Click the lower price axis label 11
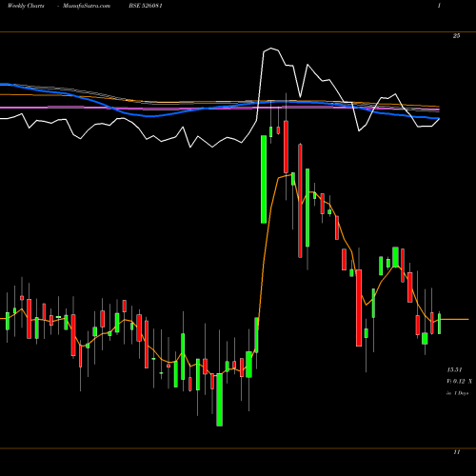 (457, 452)
